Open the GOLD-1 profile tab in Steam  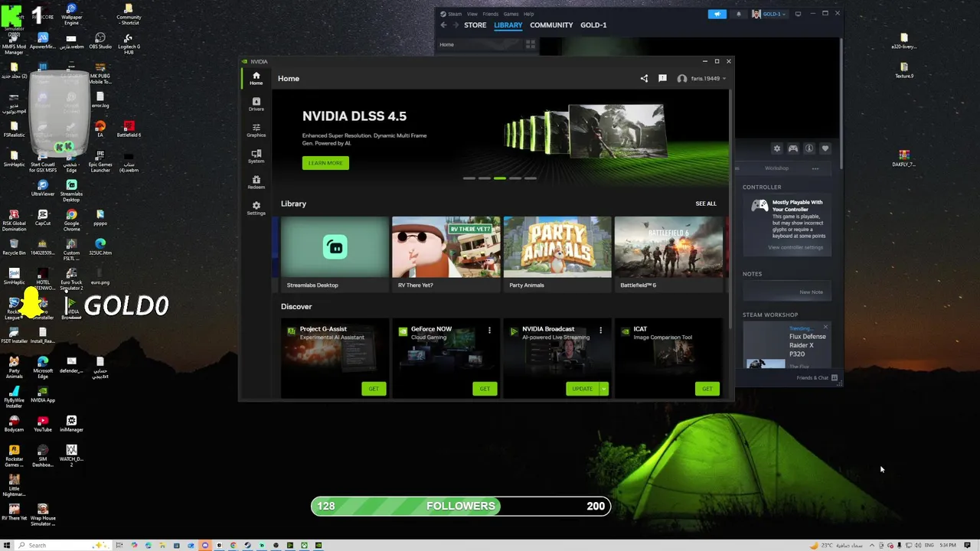[x=593, y=25]
